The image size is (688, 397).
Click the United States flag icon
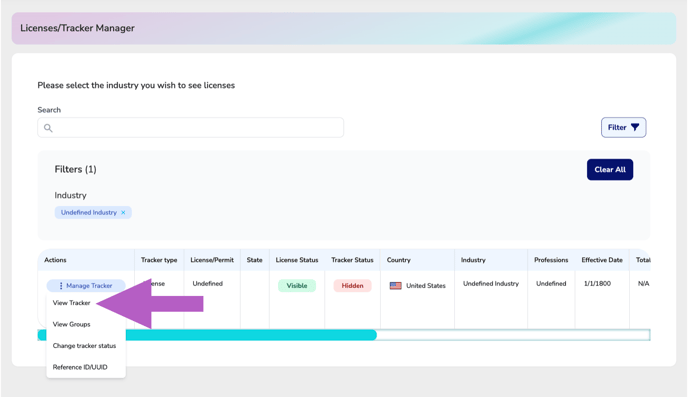(x=396, y=286)
